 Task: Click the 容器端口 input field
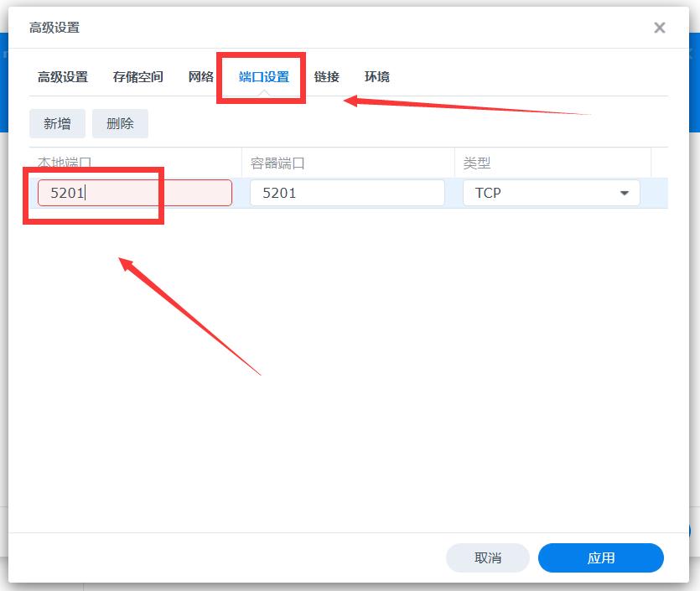[x=348, y=193]
